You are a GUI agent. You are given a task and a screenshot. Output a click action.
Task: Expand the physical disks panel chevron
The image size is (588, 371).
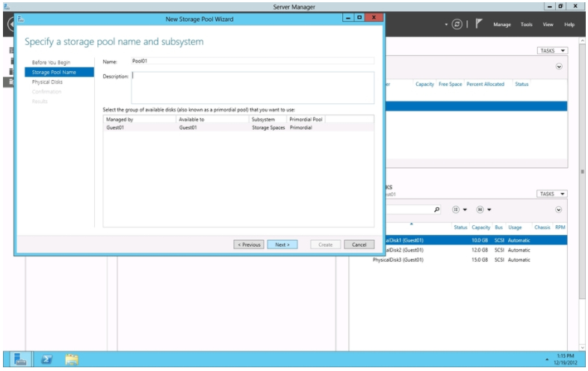[x=558, y=209]
